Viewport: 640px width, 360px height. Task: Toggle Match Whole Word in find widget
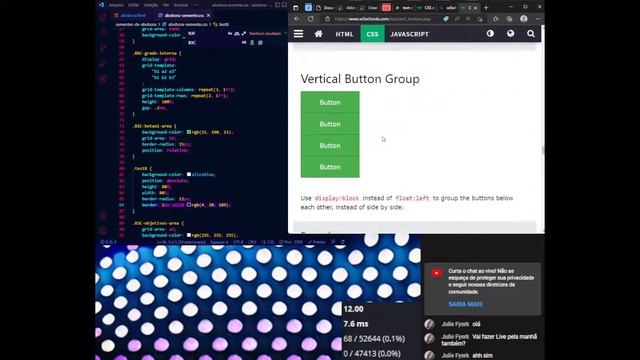point(237,33)
